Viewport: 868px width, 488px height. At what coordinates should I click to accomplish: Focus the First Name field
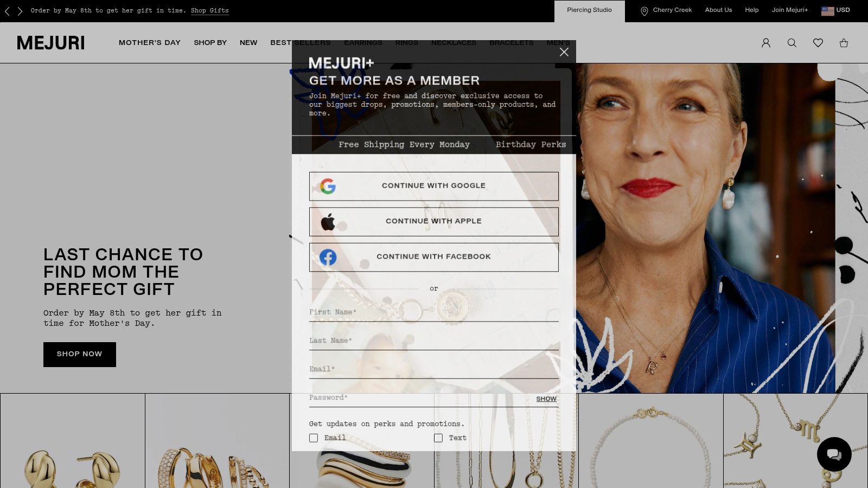pyautogui.click(x=434, y=313)
